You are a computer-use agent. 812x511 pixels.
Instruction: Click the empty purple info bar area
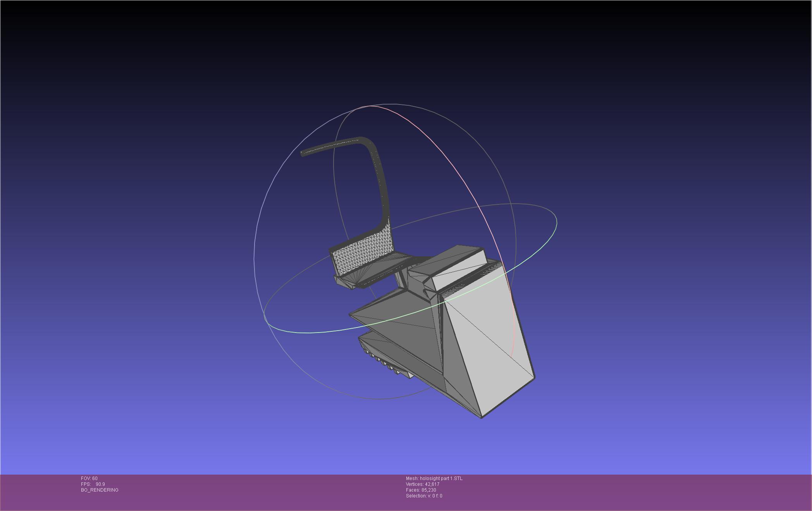[620, 492]
